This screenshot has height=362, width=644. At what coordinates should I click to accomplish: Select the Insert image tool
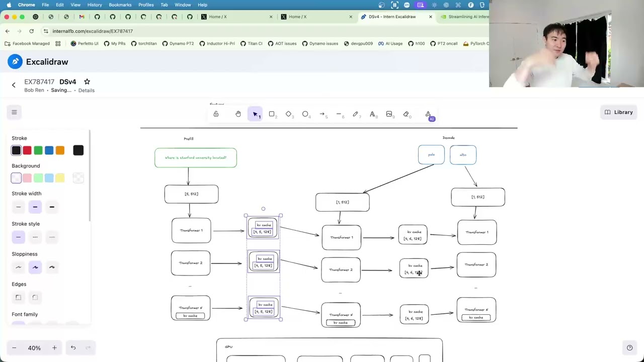point(389,114)
